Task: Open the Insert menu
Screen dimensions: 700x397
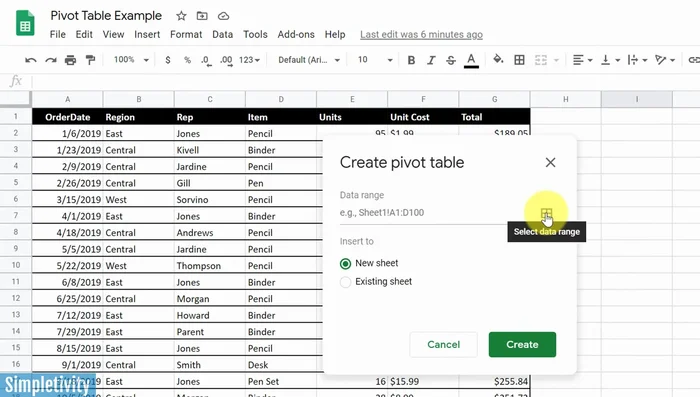Action: (x=147, y=34)
